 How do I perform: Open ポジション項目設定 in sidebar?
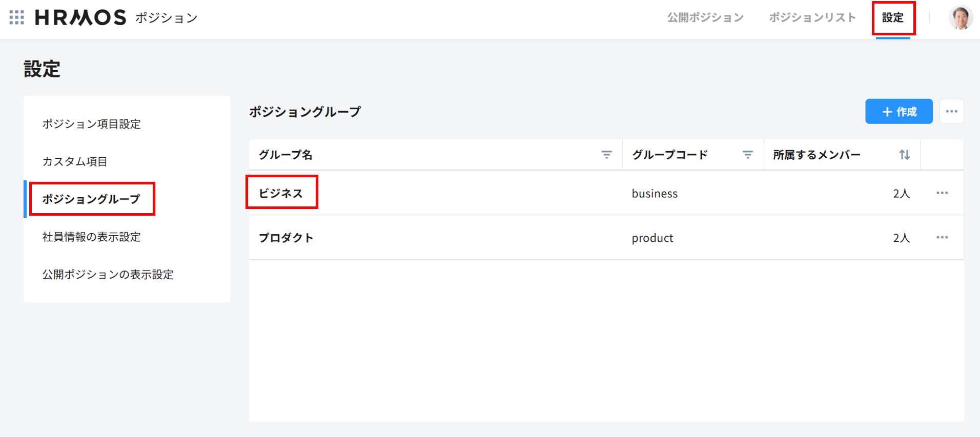tap(91, 124)
